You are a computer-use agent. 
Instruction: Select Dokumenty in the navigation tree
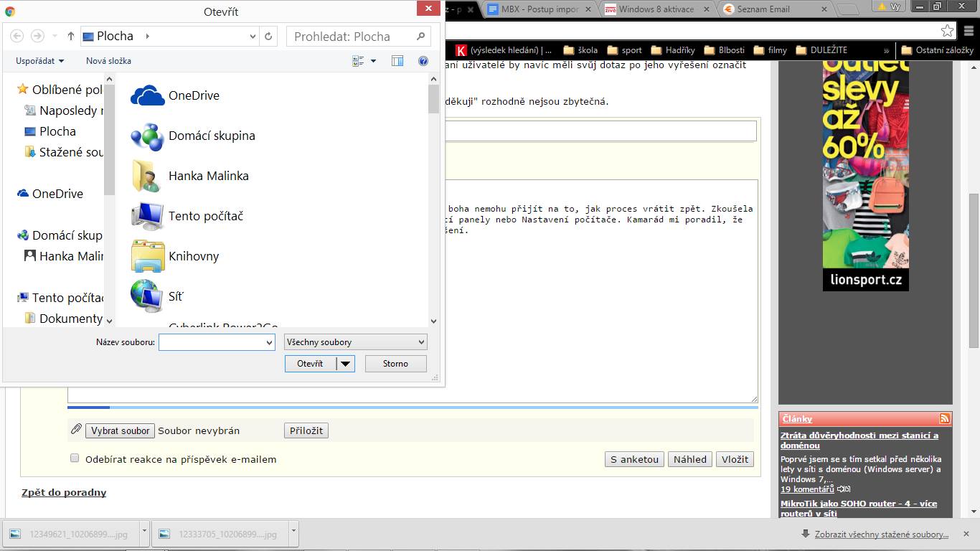click(63, 319)
